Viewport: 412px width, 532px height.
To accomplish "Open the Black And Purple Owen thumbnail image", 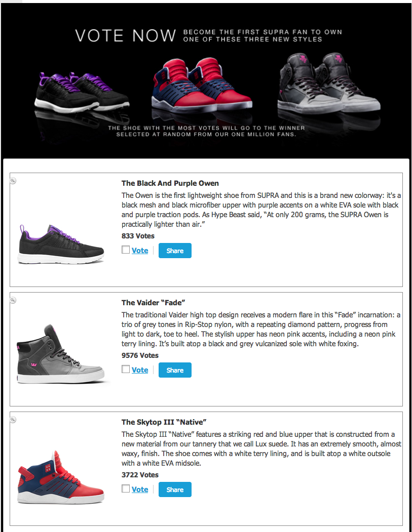I will (x=61, y=243).
